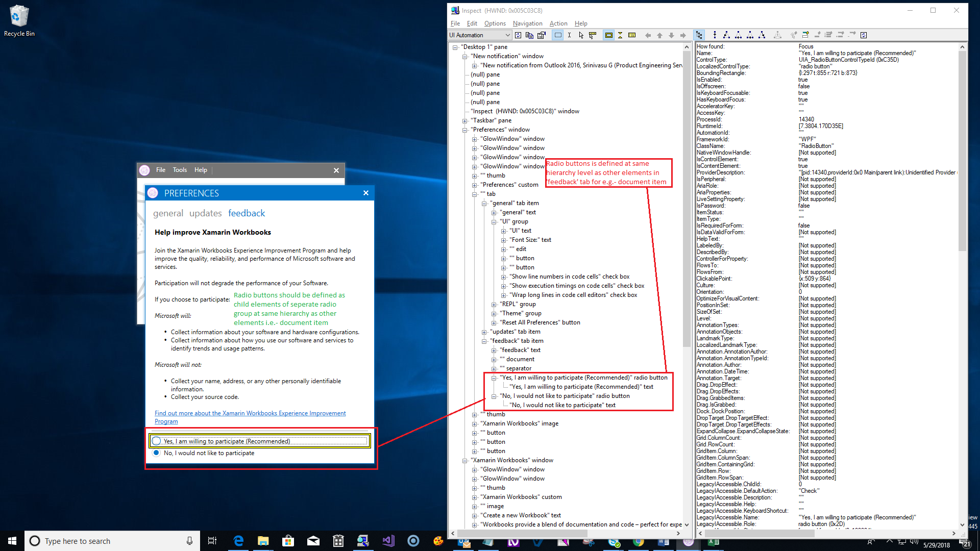Click the up navigation arrow in Inspect toolbar

[659, 35]
